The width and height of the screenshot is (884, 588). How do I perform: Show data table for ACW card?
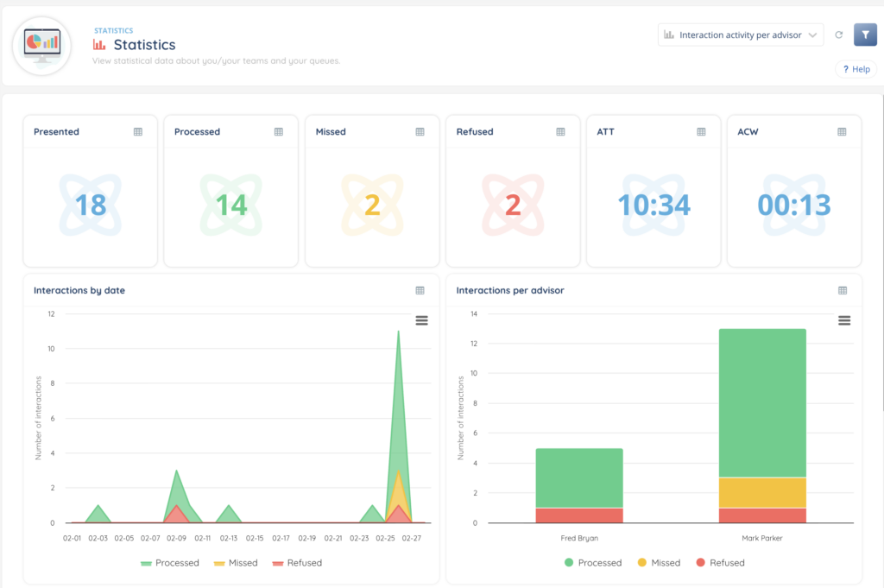click(x=842, y=132)
